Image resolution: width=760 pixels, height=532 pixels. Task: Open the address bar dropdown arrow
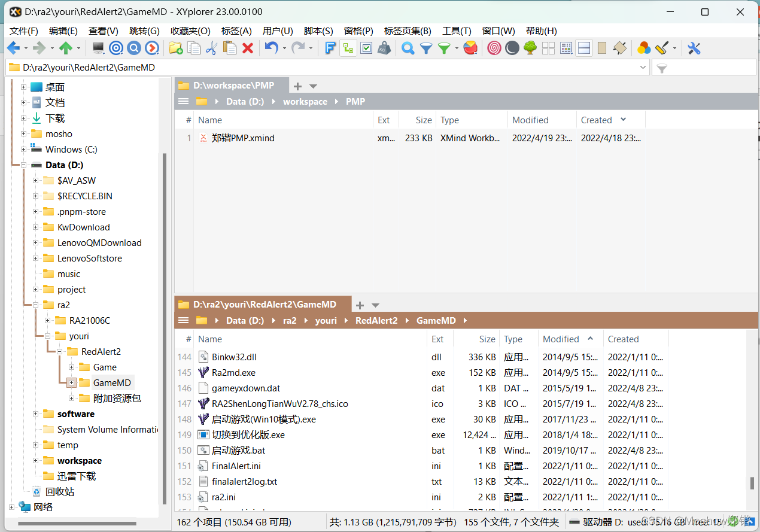643,68
